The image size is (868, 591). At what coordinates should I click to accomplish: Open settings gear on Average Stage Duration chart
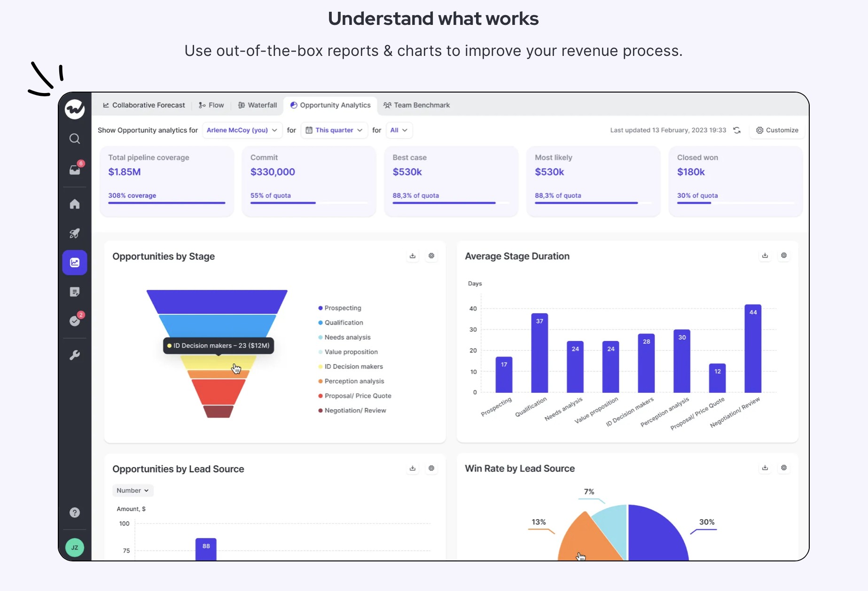click(783, 256)
